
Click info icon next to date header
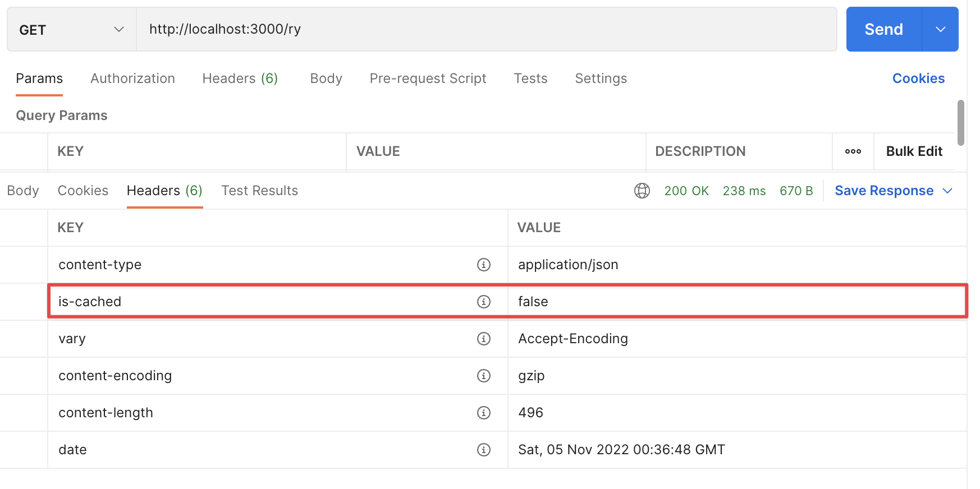click(483, 450)
